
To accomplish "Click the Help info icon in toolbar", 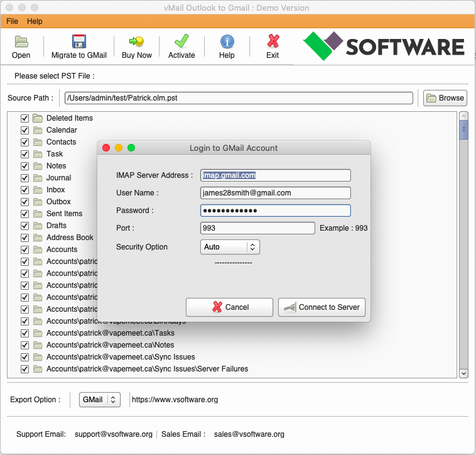I will pos(227,41).
